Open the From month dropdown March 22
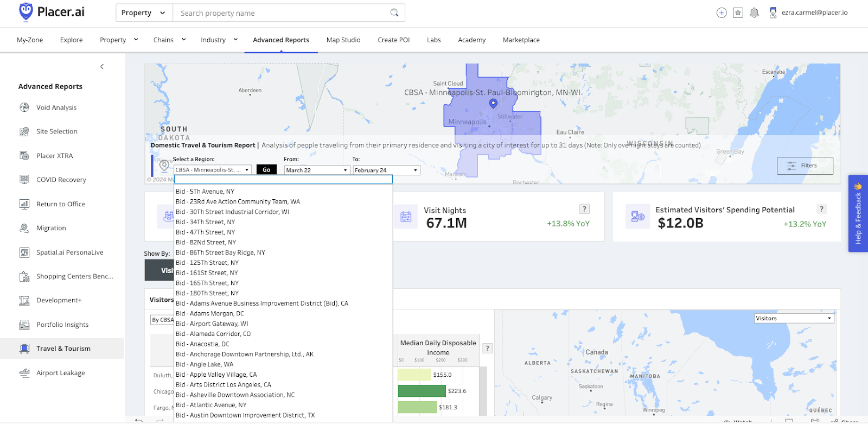The image size is (868, 424). pos(317,170)
